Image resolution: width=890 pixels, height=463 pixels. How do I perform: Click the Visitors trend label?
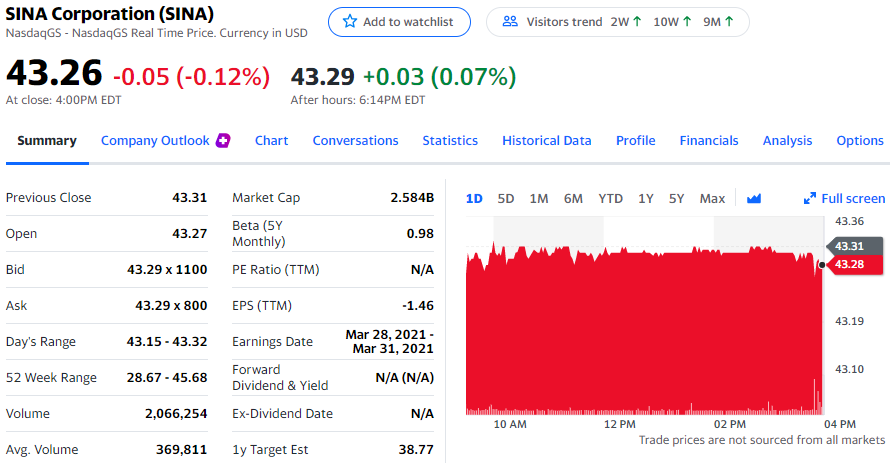pos(564,22)
